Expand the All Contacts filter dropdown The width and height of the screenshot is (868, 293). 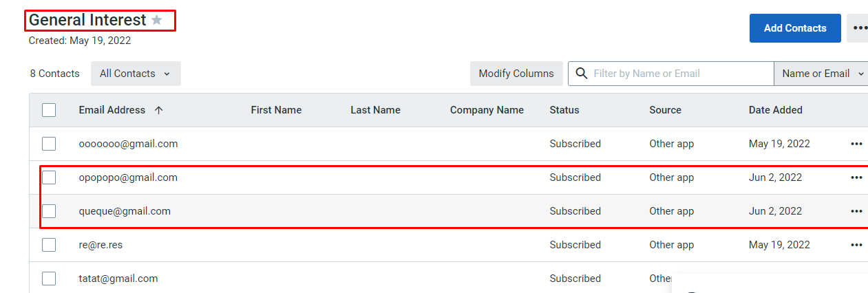(136, 74)
